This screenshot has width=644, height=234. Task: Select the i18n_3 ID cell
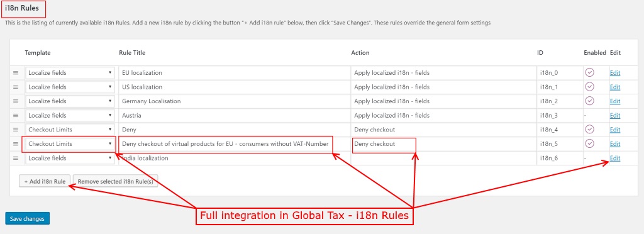559,115
